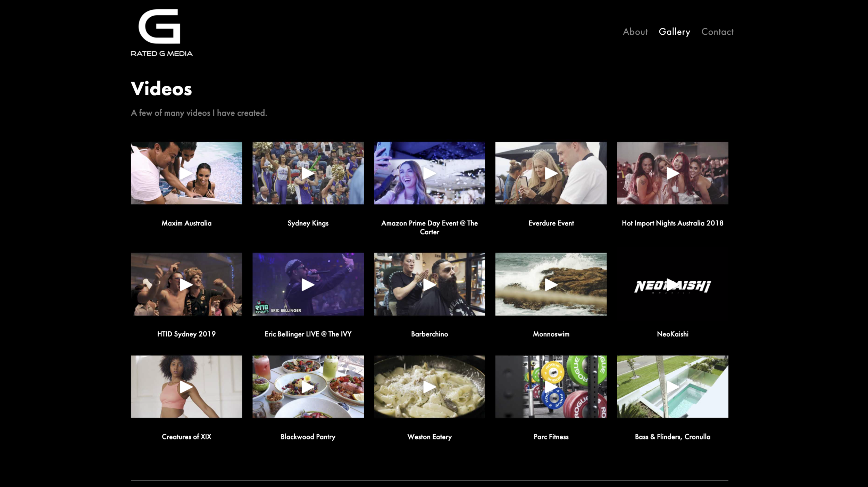Click the Creatures of XIX title
This screenshot has width=868, height=487.
click(x=186, y=437)
